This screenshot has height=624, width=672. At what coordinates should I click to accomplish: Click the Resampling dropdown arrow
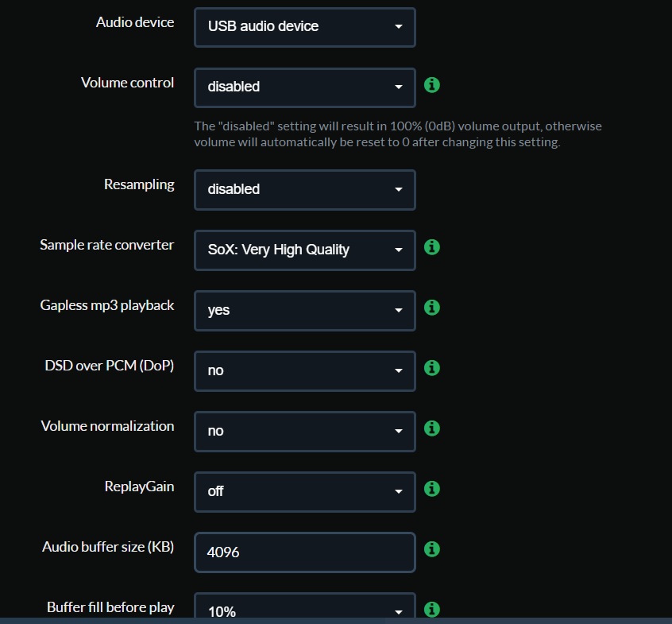pos(399,189)
